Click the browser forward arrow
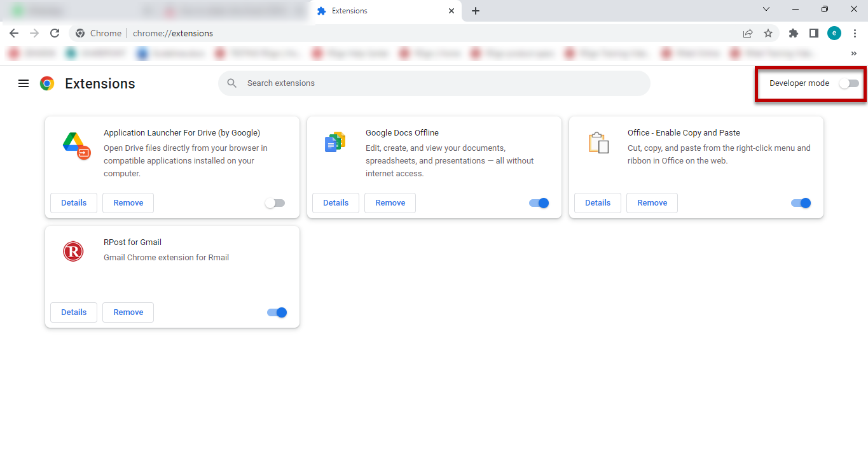The image size is (868, 455). point(34,33)
